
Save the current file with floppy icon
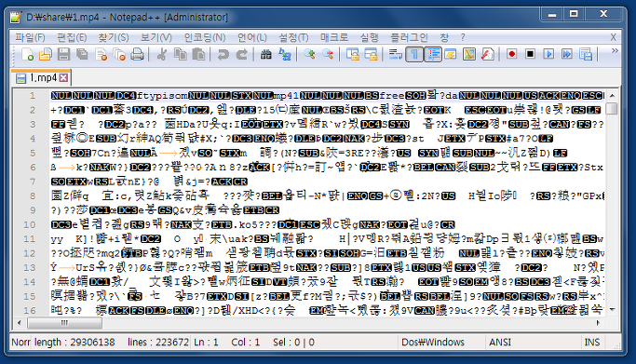pyautogui.click(x=63, y=54)
